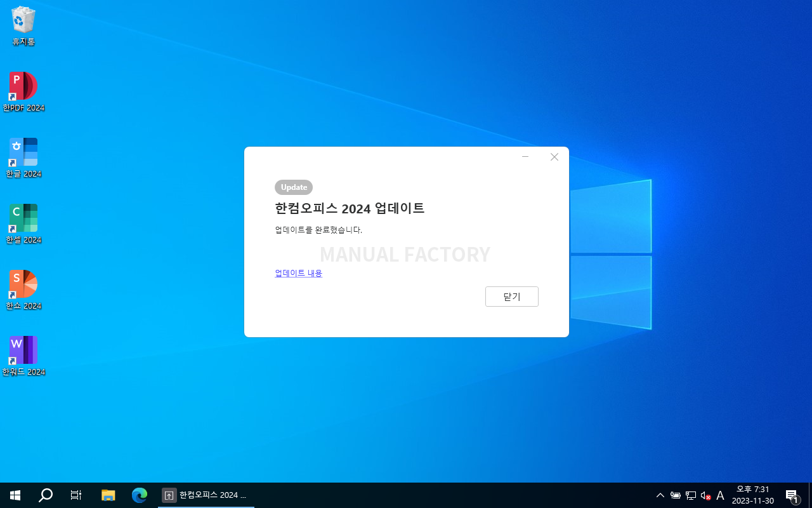Click the 닫기 button in update dialog
Viewport: 812px width, 508px height.
click(512, 297)
